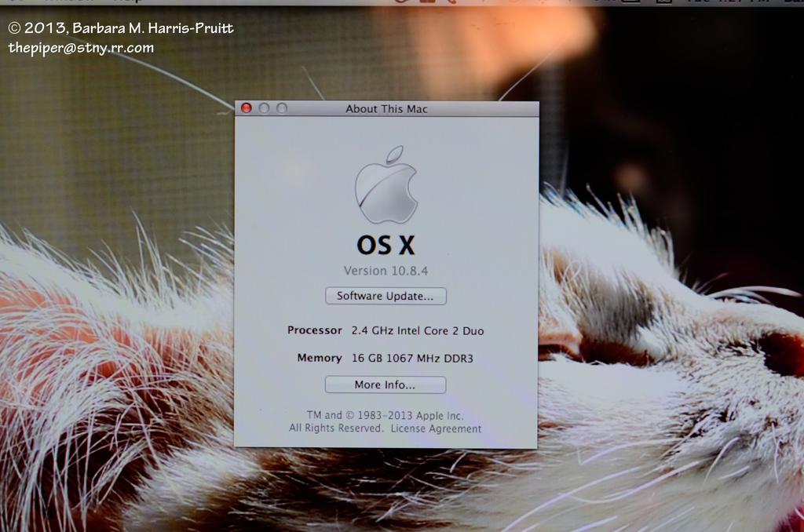Minimize the About This Mac window
The height and width of the screenshot is (532, 804).
click(x=264, y=108)
